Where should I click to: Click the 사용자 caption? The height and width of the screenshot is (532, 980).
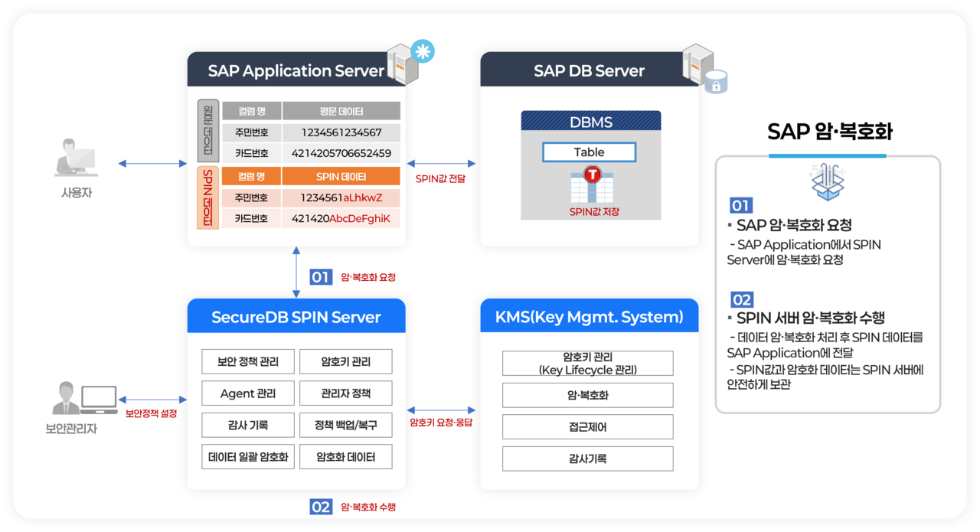[77, 193]
